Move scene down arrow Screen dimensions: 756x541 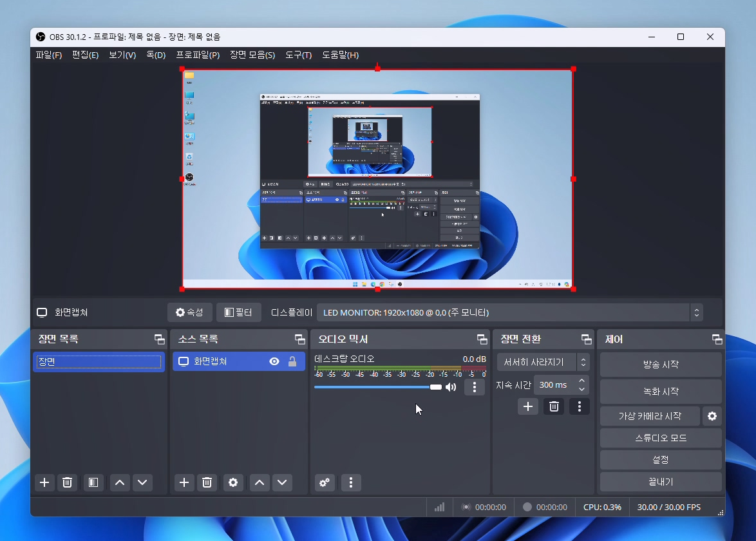pyautogui.click(x=142, y=482)
